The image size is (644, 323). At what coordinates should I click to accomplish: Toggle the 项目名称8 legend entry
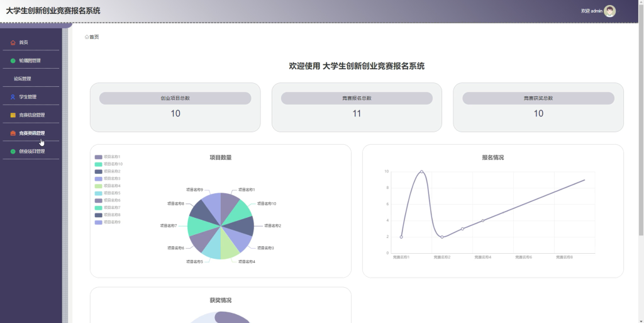(108, 215)
